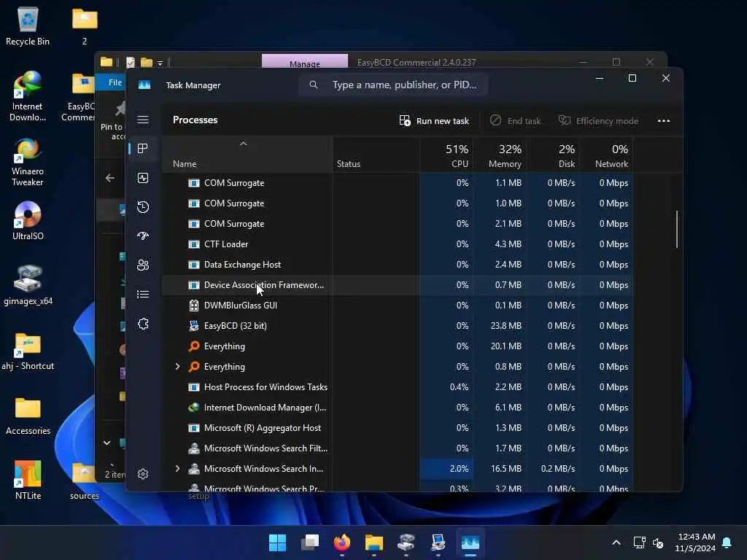Click the Internet Download Manager process icon
Screen dimensions: 747x560
tap(194, 407)
